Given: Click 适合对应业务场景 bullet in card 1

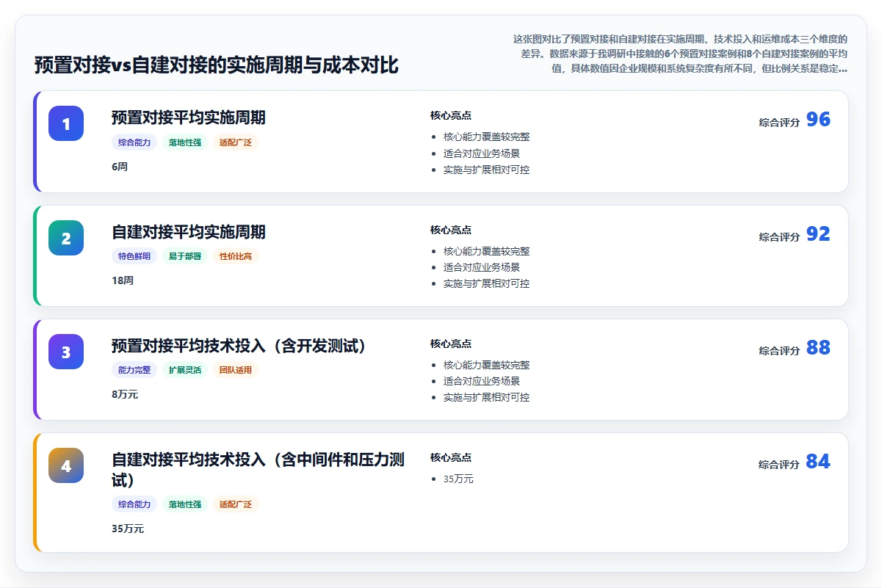Looking at the screenshot, I should tap(482, 153).
